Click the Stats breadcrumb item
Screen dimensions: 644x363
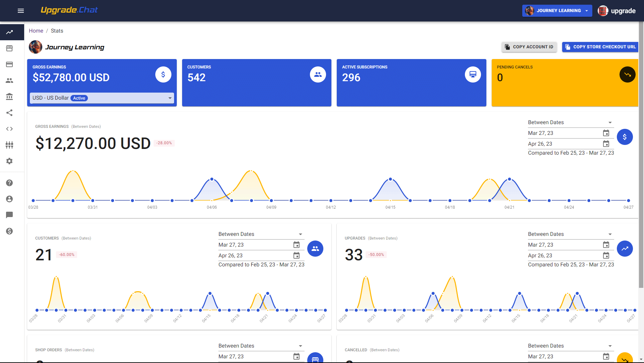point(57,31)
